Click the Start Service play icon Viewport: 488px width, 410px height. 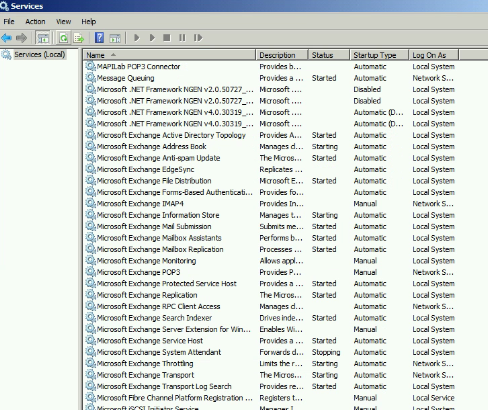136,38
